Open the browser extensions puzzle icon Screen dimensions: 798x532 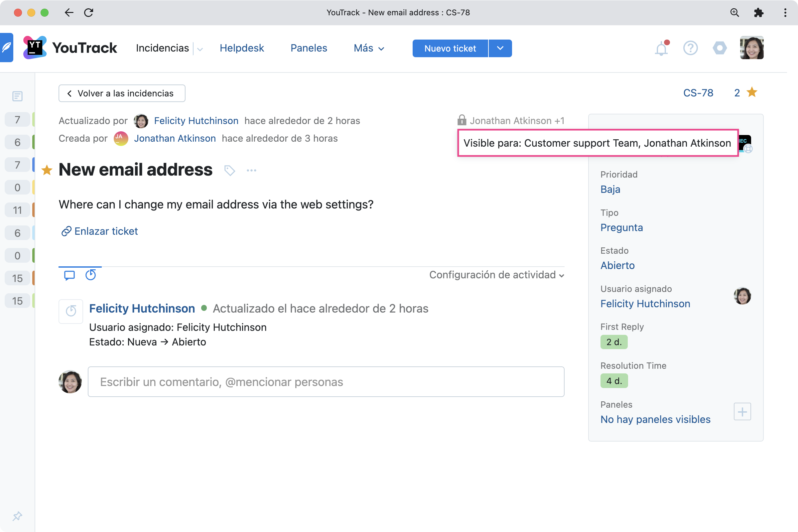(759, 13)
